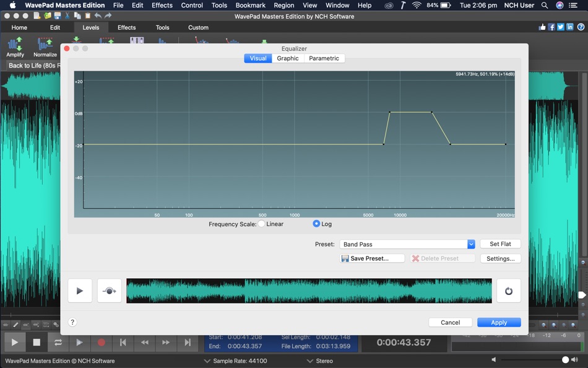Viewport: 588px width, 368px height.
Task: Click EQ curve point near 10000 Hz
Action: point(389,112)
